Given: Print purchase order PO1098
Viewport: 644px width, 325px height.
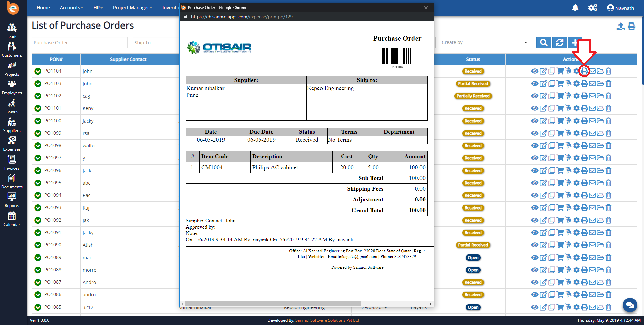Looking at the screenshot, I should pyautogui.click(x=584, y=146).
